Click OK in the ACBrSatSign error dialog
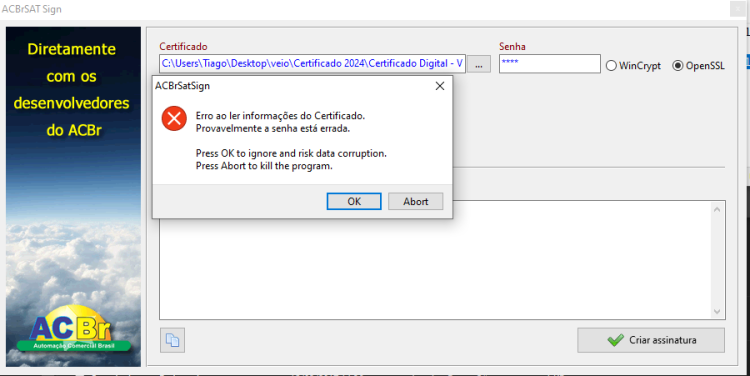 click(354, 201)
